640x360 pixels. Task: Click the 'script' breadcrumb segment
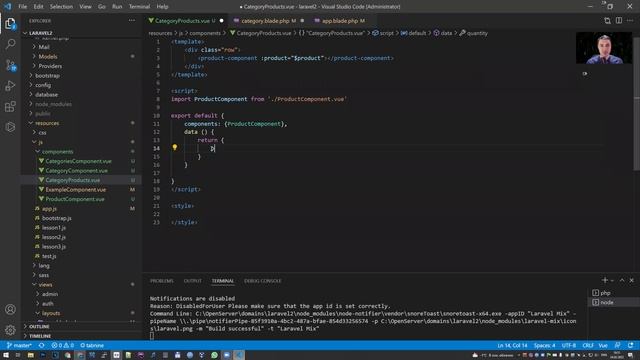pyautogui.click(x=387, y=33)
